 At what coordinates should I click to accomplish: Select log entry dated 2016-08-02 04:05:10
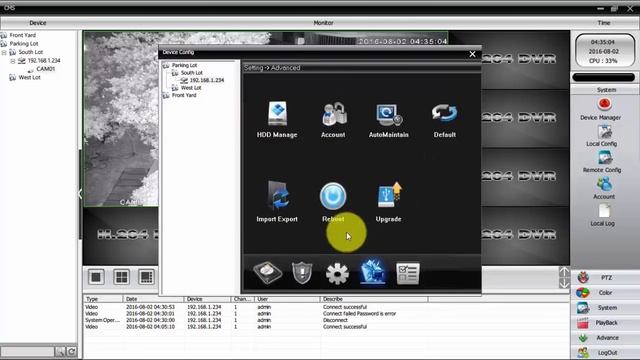pyautogui.click(x=326, y=327)
